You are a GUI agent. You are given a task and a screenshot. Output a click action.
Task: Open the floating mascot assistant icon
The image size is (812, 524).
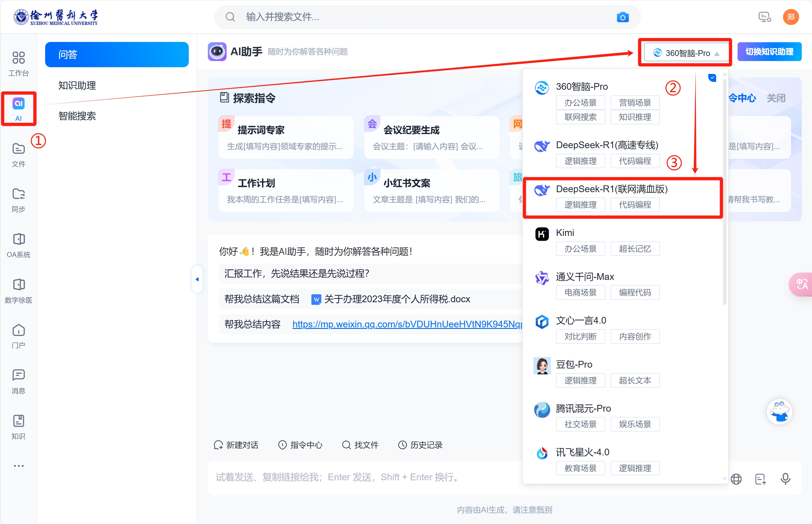(x=779, y=412)
